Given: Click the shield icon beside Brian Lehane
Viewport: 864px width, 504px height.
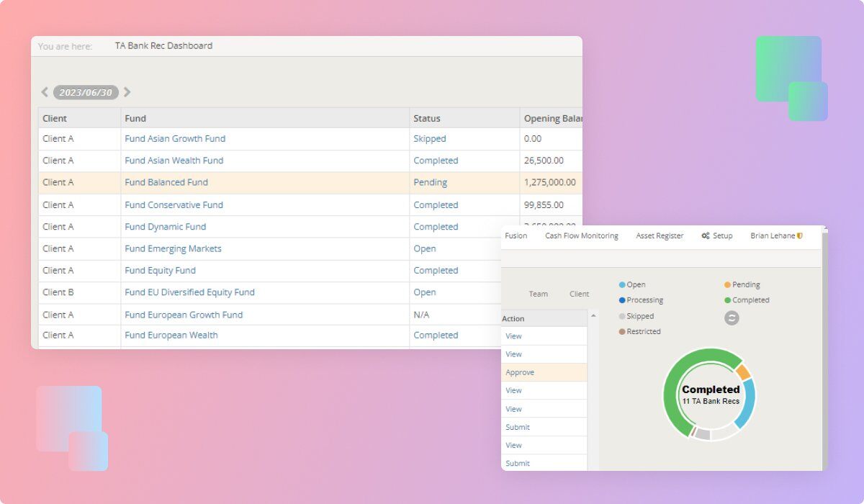Looking at the screenshot, I should point(800,236).
